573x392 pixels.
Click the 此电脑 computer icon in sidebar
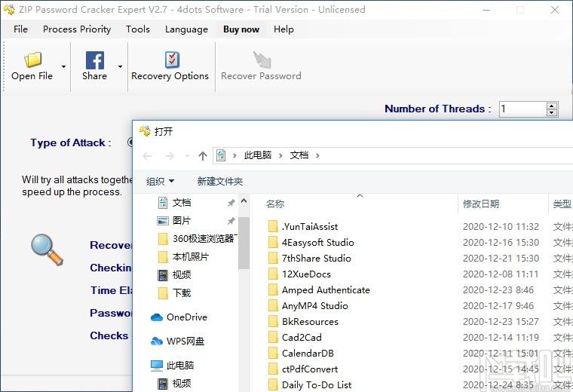coord(156,366)
